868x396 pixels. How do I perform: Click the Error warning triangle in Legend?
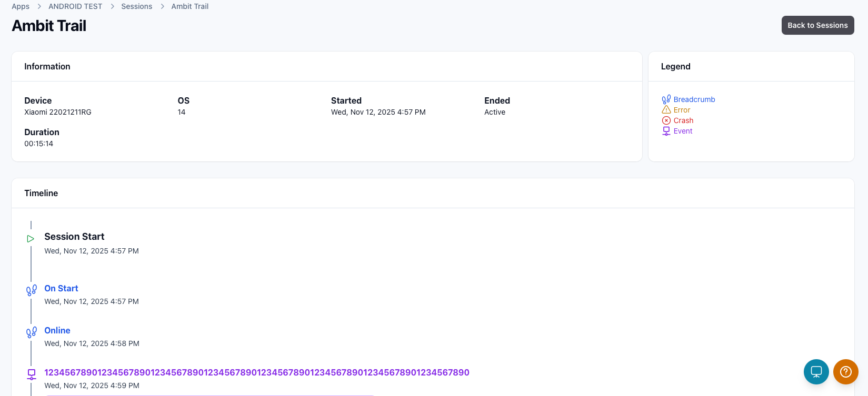click(x=666, y=110)
